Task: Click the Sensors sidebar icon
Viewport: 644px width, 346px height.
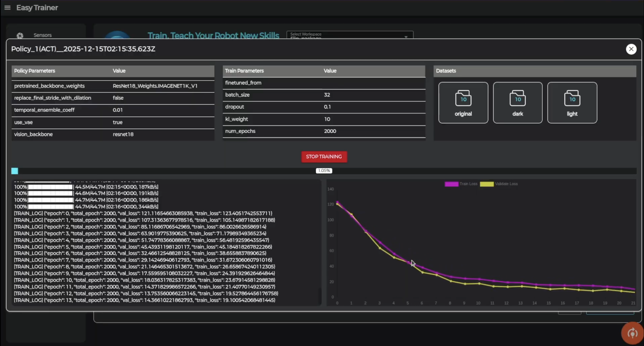Action: 20,35
